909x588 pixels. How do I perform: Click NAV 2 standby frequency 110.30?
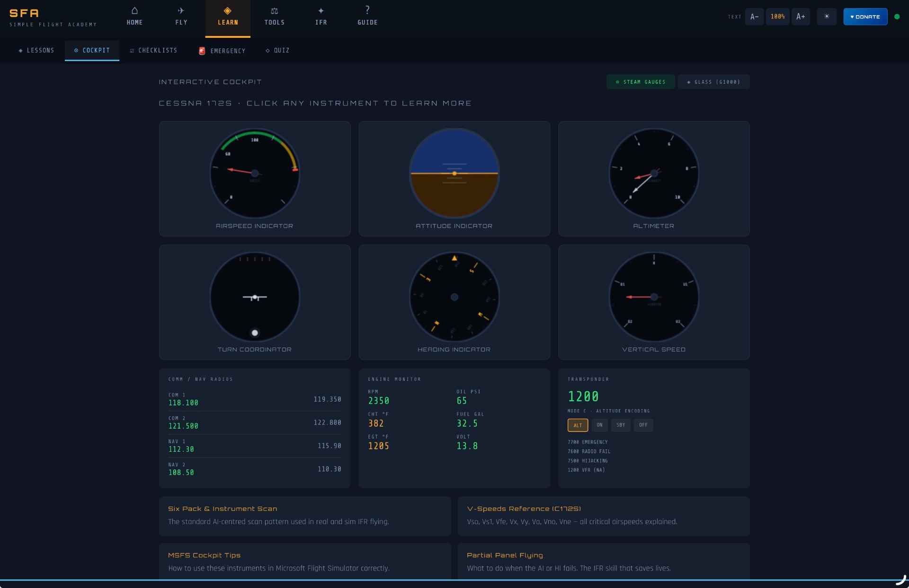pyautogui.click(x=329, y=469)
